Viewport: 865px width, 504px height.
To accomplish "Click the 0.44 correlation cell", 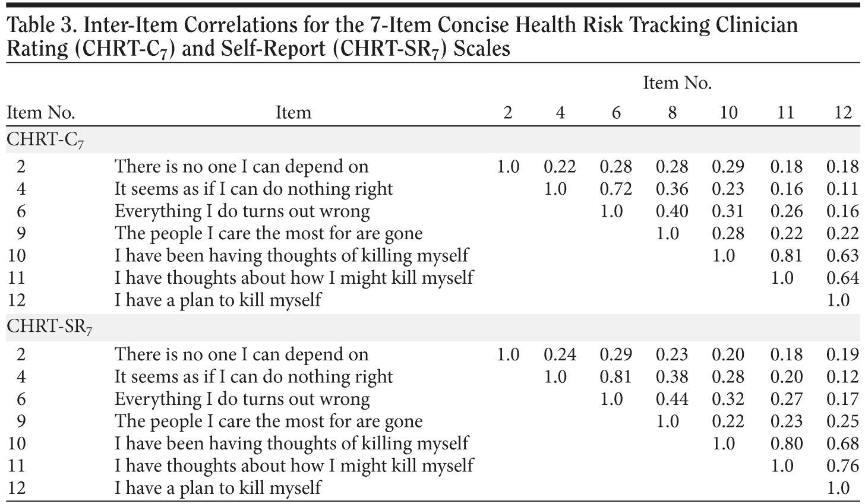I will point(672,399).
